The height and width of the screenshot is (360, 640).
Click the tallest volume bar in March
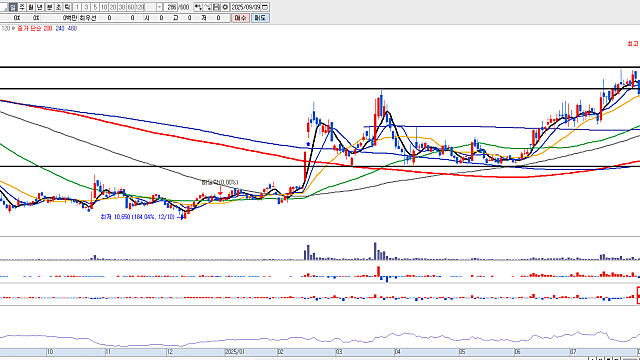[375, 251]
